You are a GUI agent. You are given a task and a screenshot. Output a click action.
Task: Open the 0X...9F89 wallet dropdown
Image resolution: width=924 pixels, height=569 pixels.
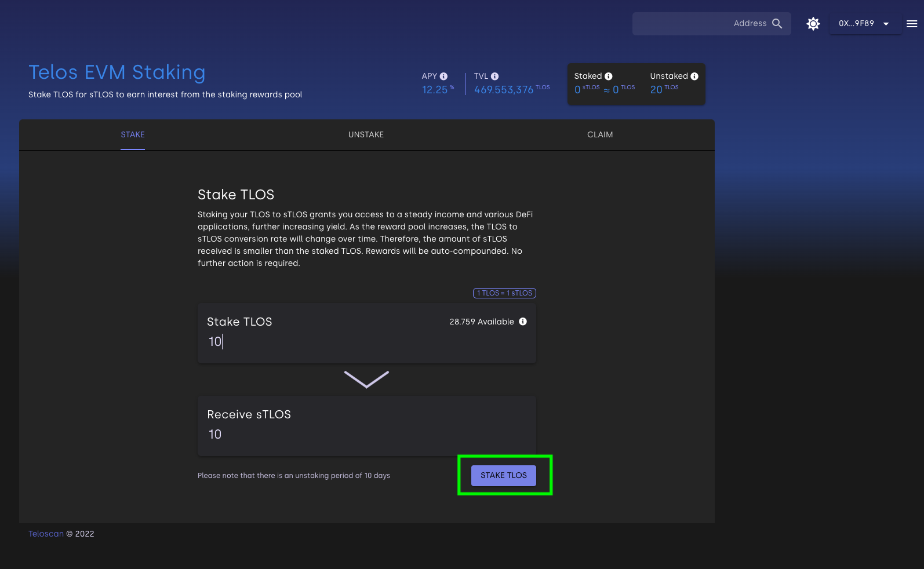[x=864, y=24]
